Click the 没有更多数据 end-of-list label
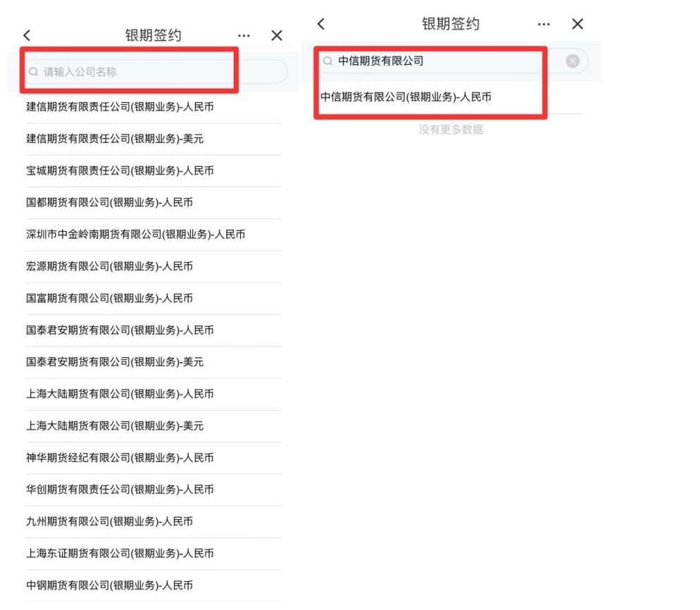This screenshot has width=700, height=610. tap(451, 130)
